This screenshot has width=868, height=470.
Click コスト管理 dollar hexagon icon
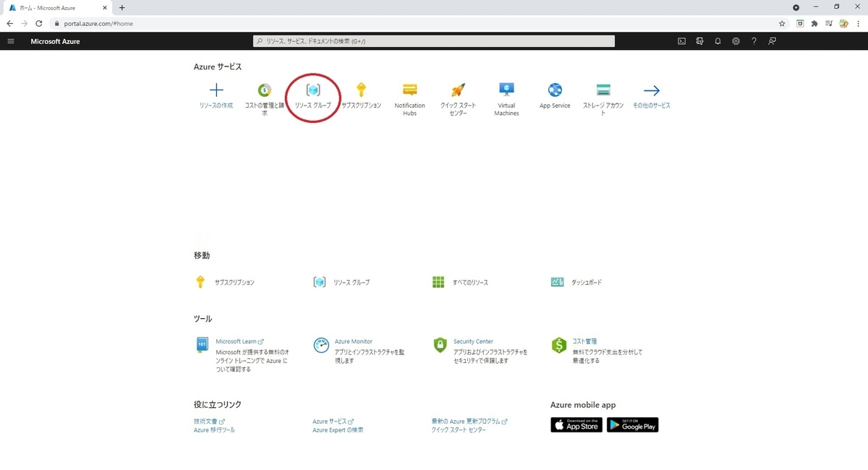[558, 345]
